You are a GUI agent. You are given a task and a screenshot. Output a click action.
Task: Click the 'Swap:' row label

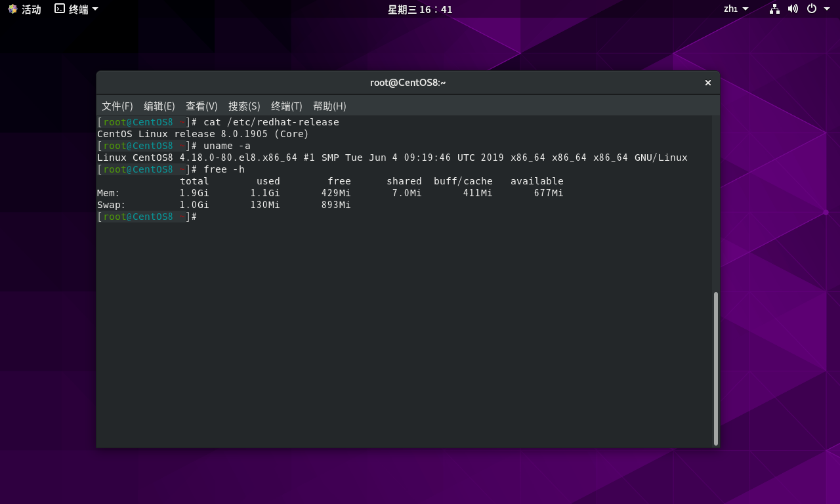coord(112,205)
